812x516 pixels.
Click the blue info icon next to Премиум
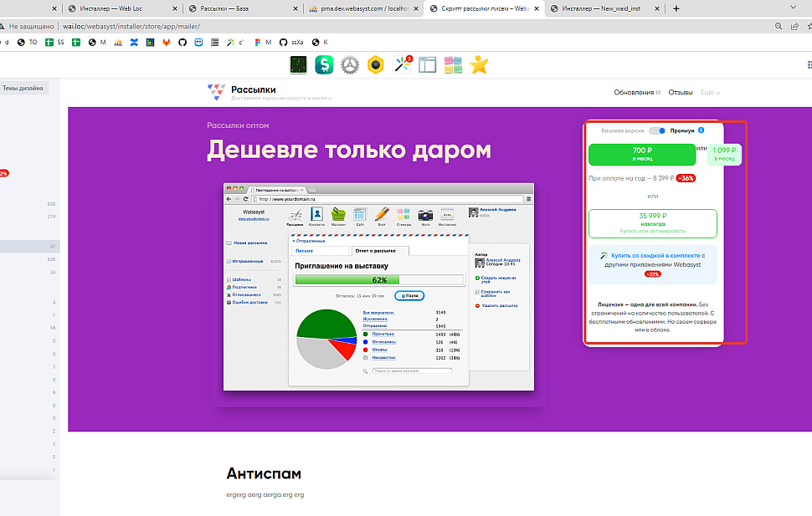click(x=701, y=130)
